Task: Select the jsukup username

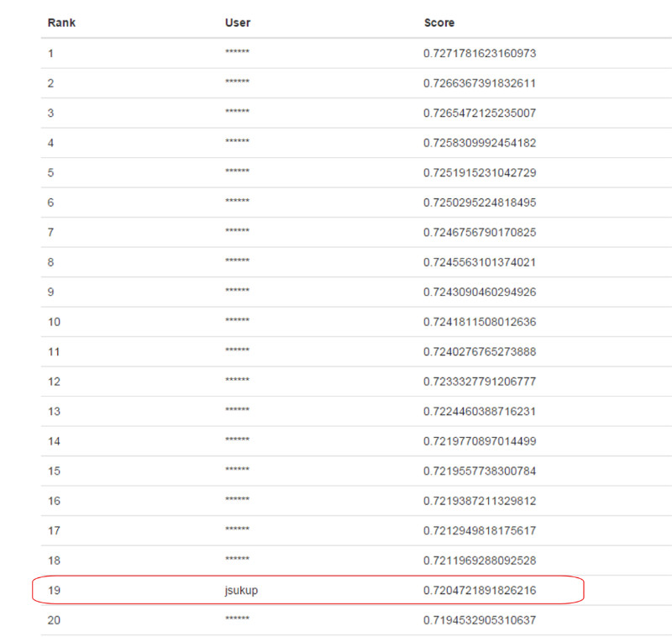Action: coord(241,590)
